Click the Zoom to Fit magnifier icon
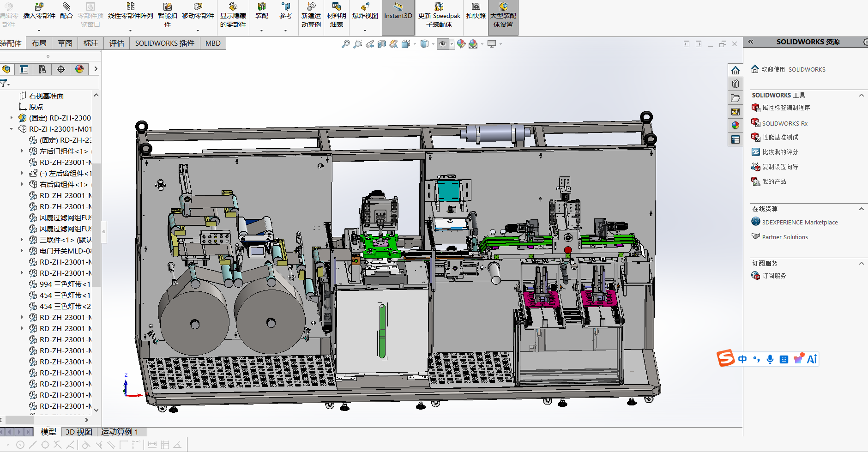This screenshot has width=868, height=453. tap(345, 44)
